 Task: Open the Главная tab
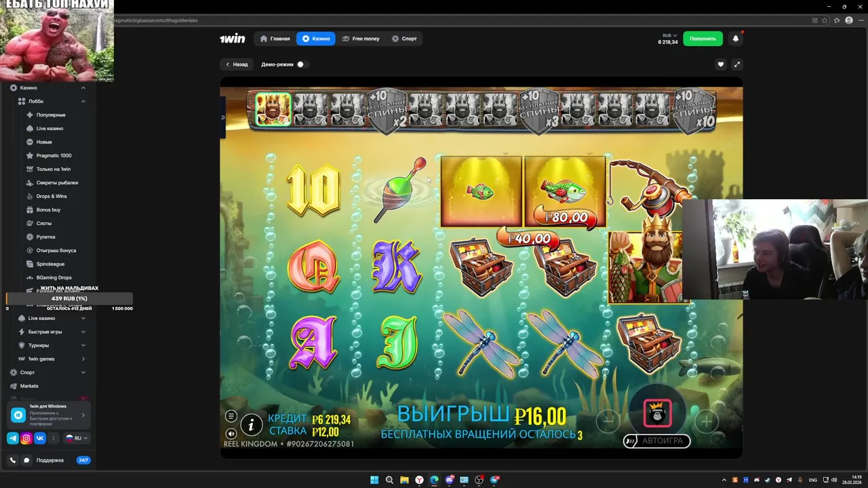pyautogui.click(x=275, y=39)
